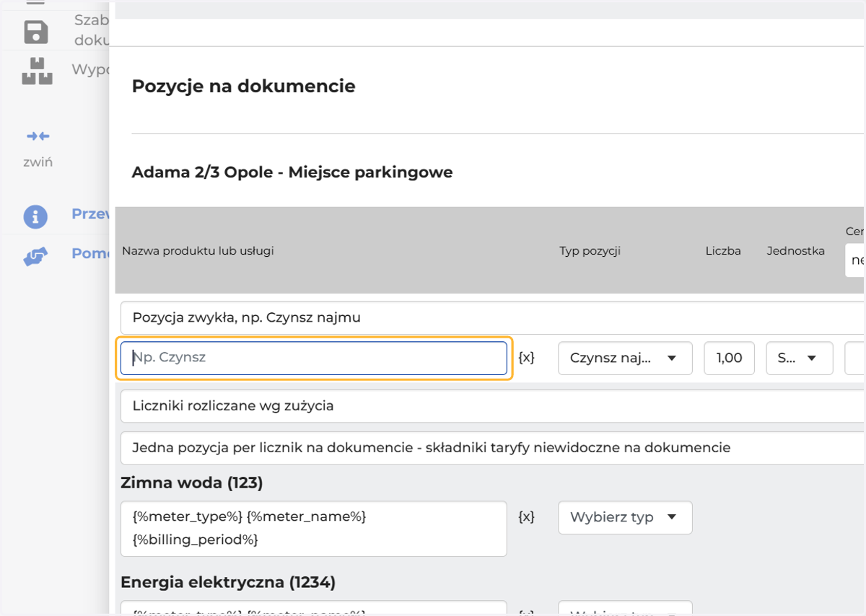
Task: Click the blue info circle icon
Action: click(35, 216)
